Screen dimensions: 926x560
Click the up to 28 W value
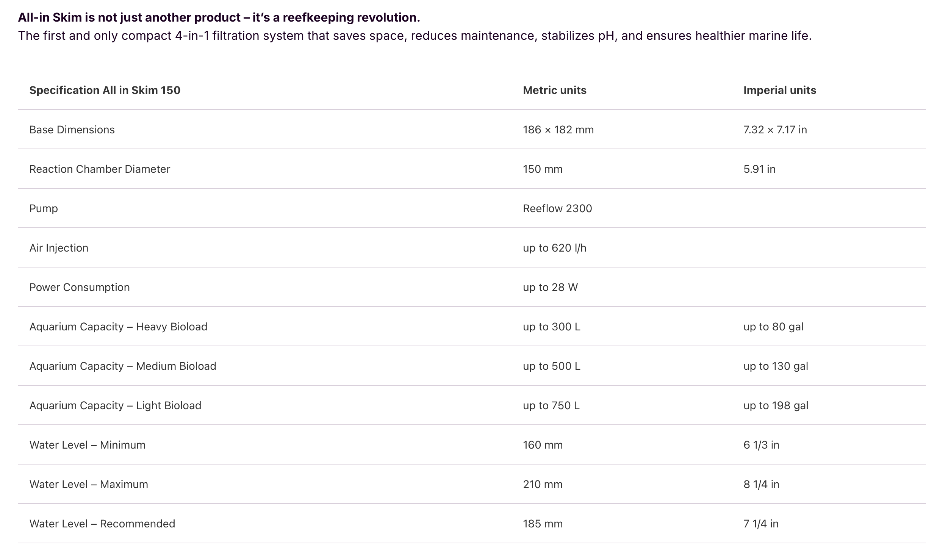tap(551, 287)
